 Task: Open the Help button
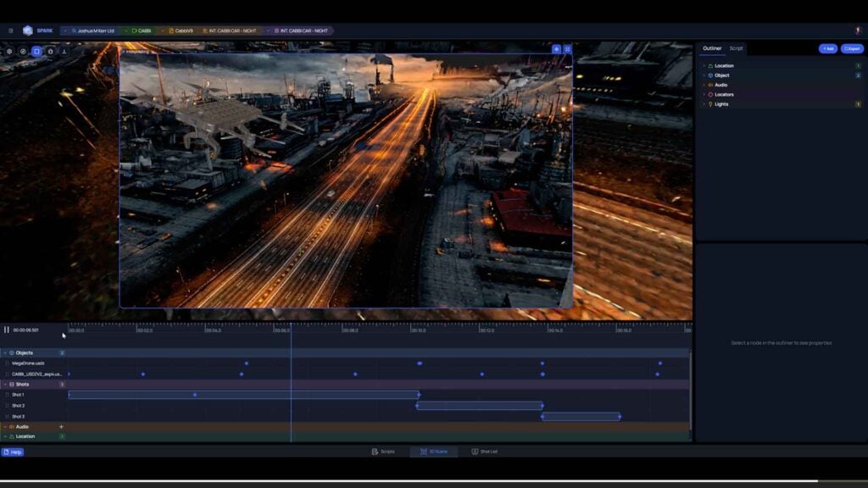(x=12, y=452)
